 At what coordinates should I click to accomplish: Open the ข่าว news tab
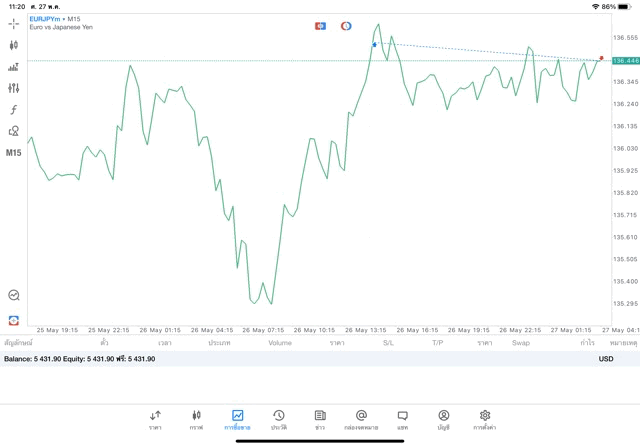pos(320,419)
